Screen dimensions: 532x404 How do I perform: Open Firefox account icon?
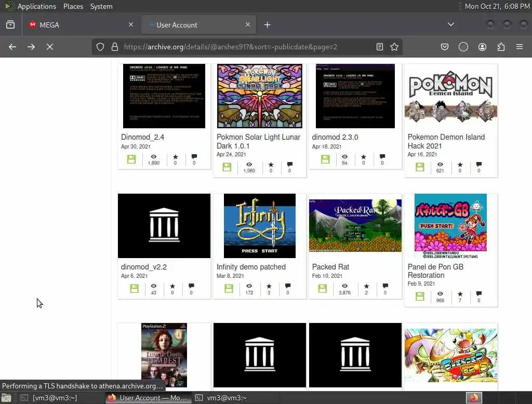pos(482,47)
